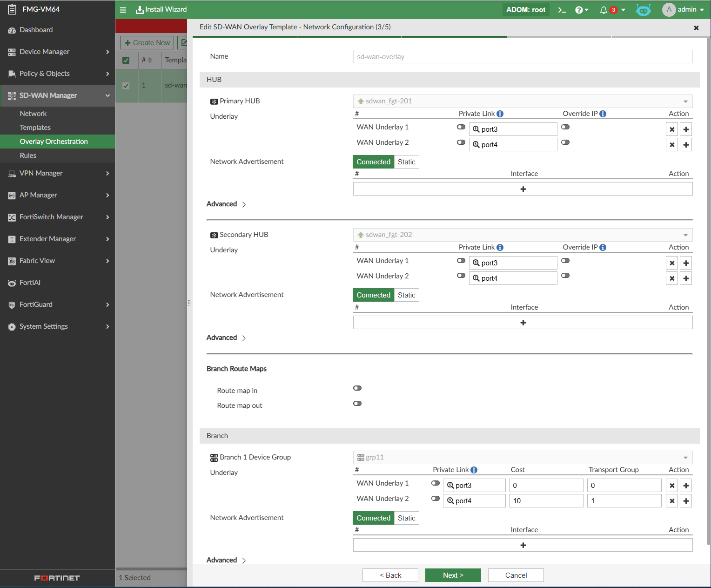The height and width of the screenshot is (588, 711).
Task: Remove Branch WAN Underlay 1 row
Action: tap(672, 486)
